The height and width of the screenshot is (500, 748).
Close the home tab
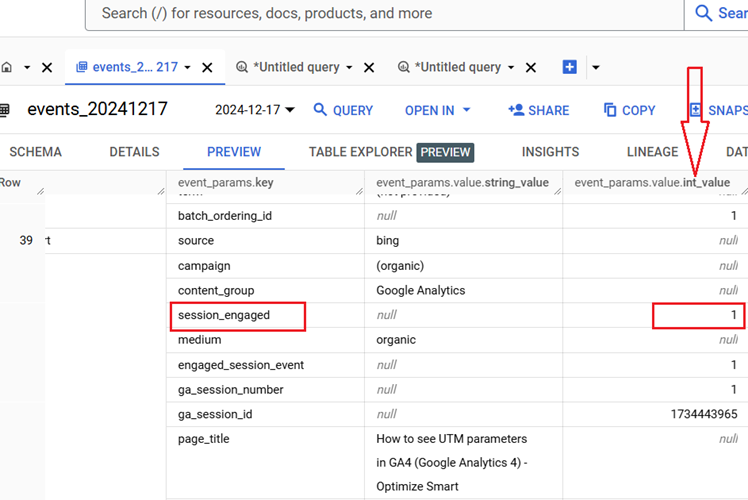(47, 67)
